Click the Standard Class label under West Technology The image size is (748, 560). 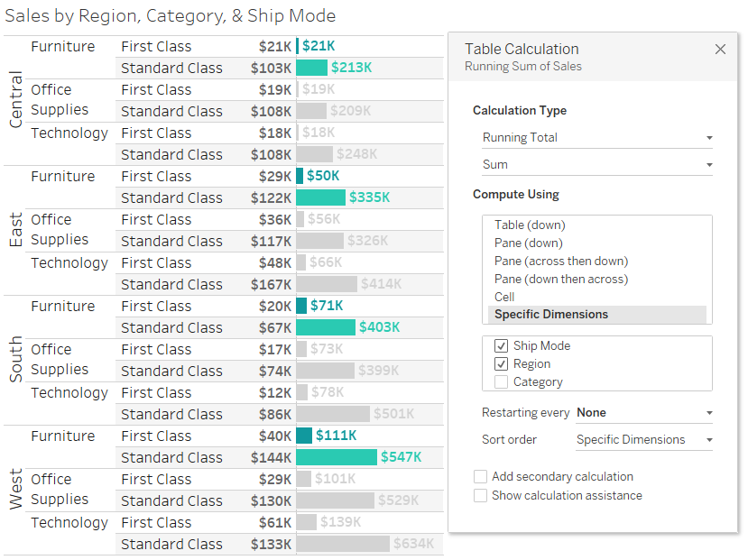(x=171, y=544)
